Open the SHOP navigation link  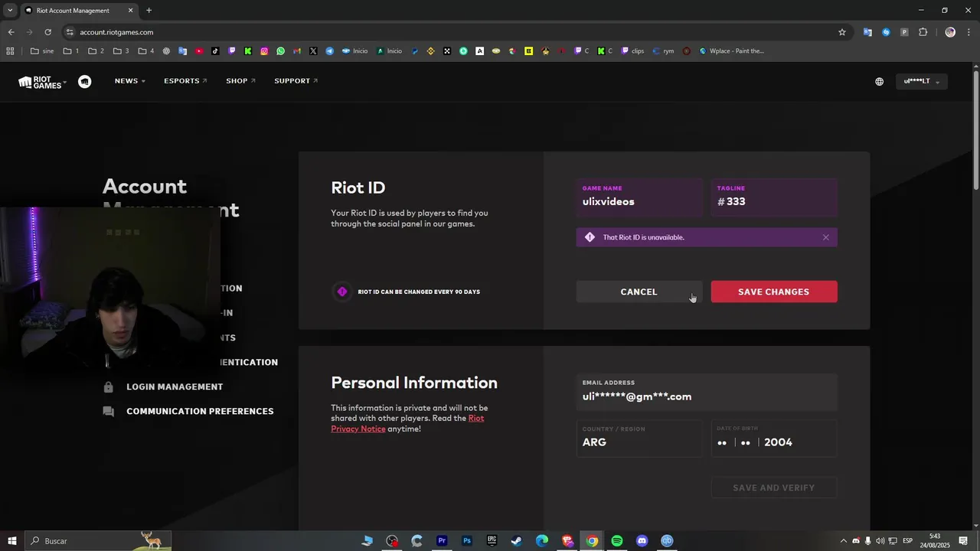tap(240, 81)
